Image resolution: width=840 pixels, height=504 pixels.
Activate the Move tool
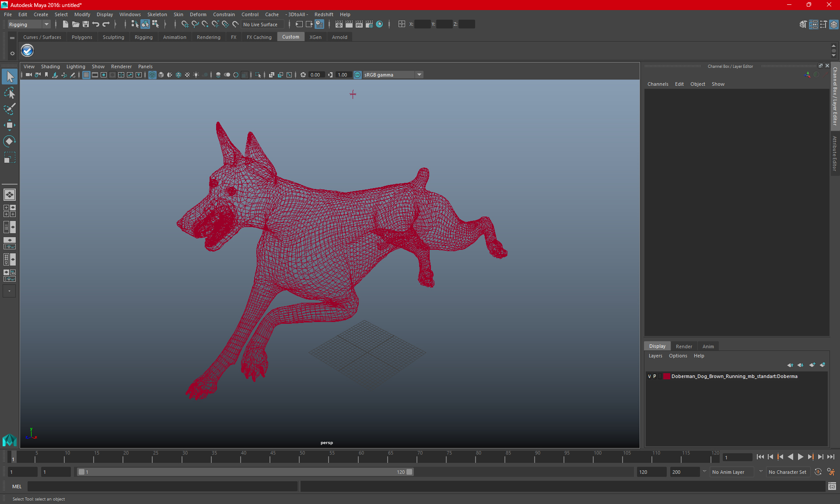point(10,125)
